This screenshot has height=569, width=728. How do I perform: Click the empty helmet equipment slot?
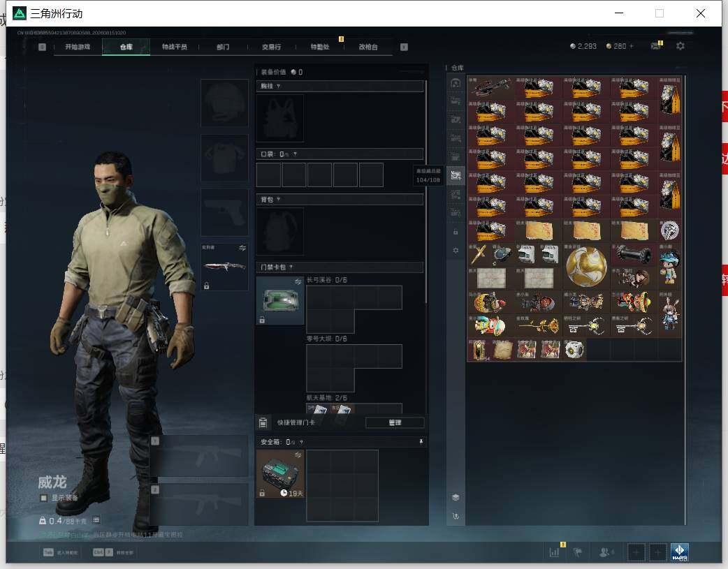(x=224, y=103)
